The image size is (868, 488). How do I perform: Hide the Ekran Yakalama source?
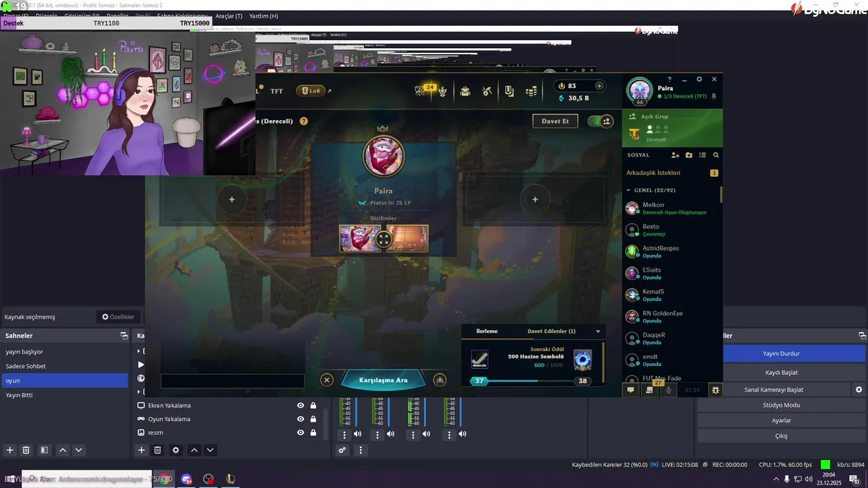pyautogui.click(x=300, y=405)
